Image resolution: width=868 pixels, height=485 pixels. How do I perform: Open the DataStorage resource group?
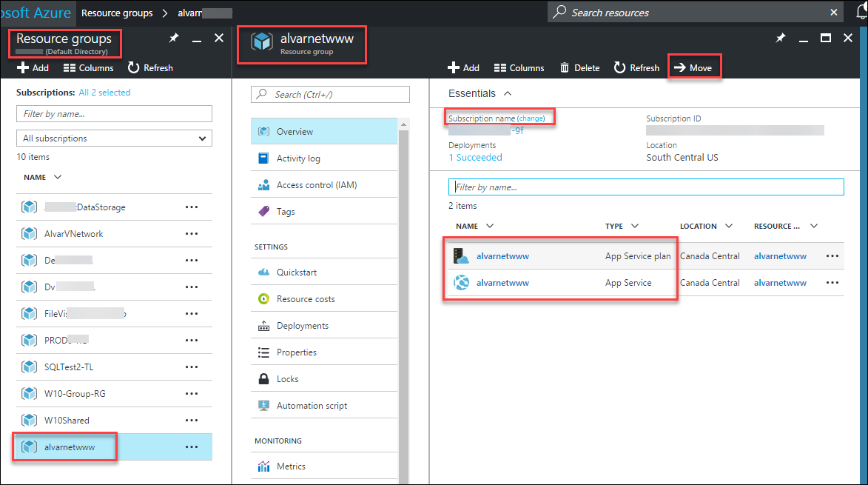pos(84,207)
